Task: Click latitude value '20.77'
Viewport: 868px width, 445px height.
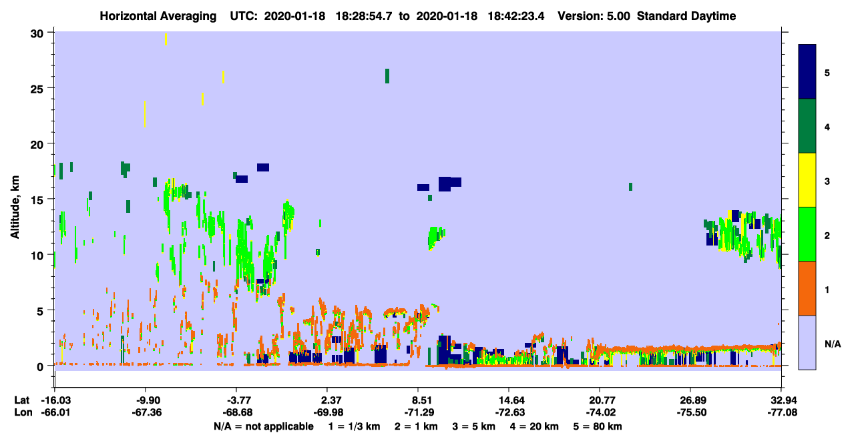Action: point(600,400)
